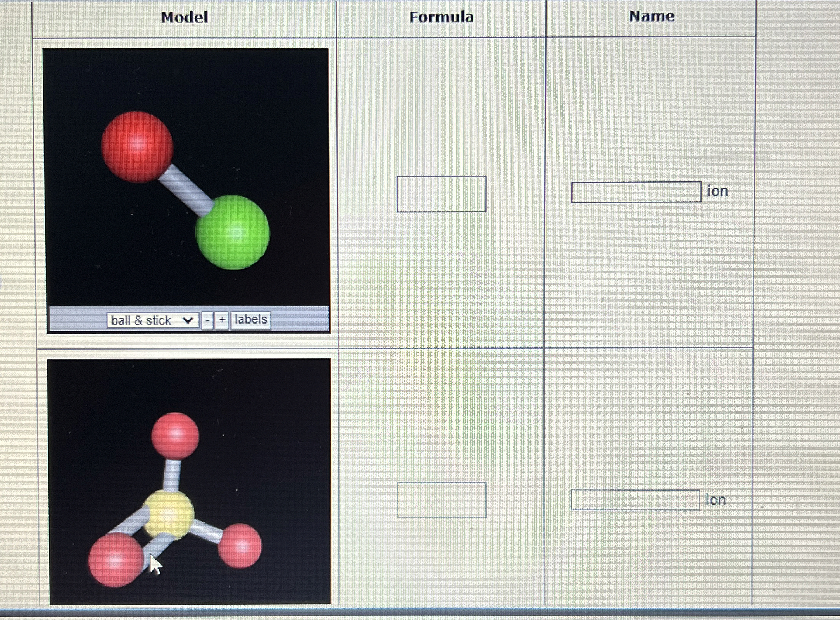This screenshot has width=840, height=620.
Task: Select the bottom-left red atom of second model
Action: pyautogui.click(x=115, y=560)
